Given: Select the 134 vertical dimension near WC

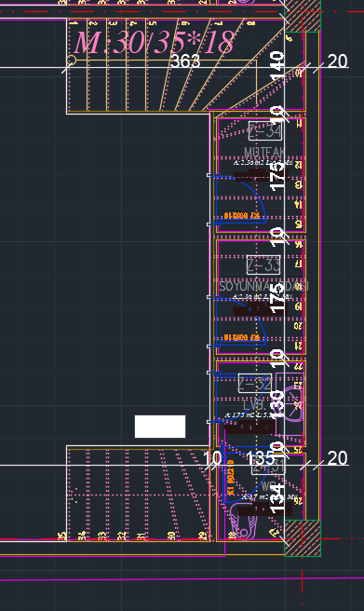Looking at the screenshot, I should [276, 499].
